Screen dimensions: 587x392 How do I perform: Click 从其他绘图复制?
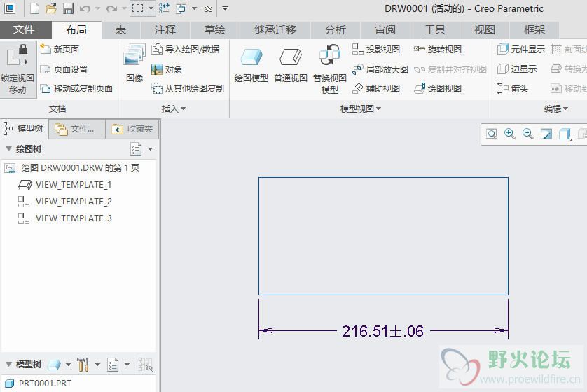click(188, 89)
